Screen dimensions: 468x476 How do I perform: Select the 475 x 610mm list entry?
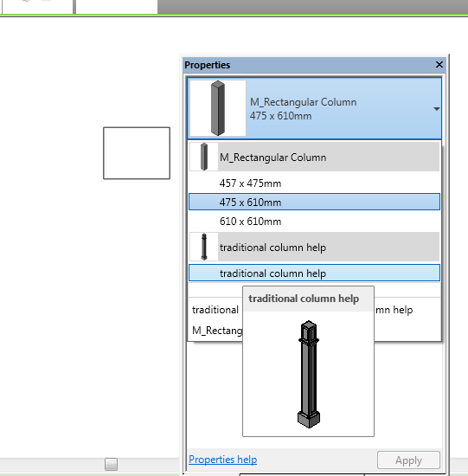[x=314, y=202]
